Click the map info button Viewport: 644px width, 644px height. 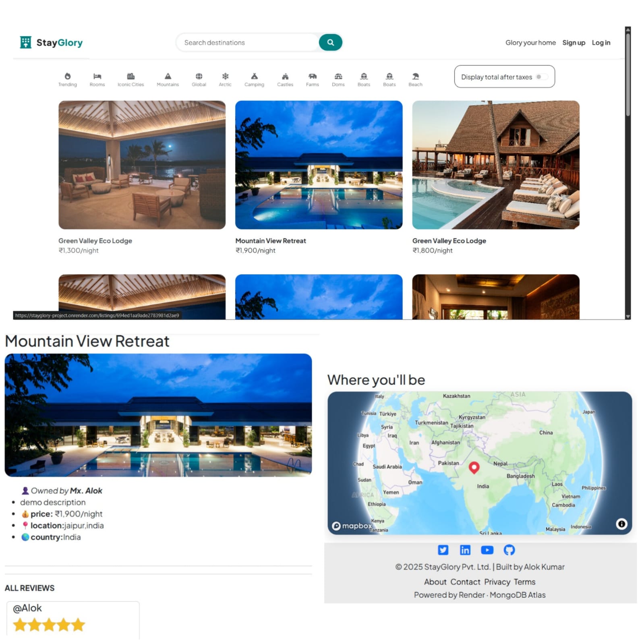(621, 524)
